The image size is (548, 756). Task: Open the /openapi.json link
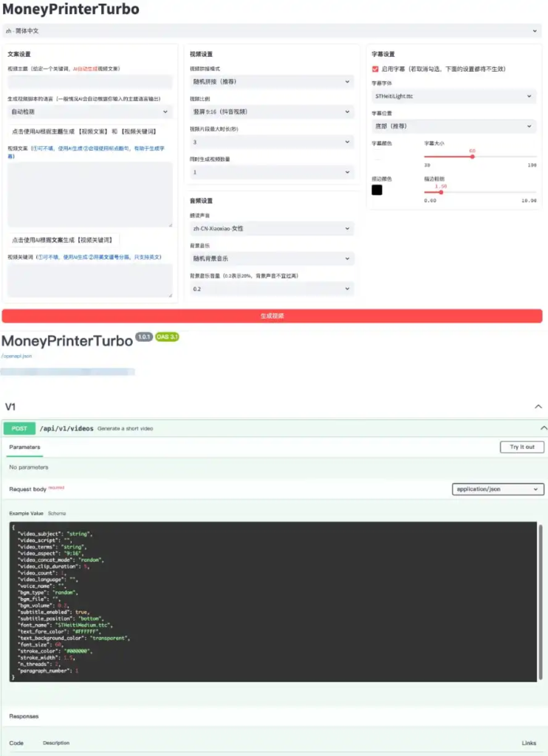16,356
